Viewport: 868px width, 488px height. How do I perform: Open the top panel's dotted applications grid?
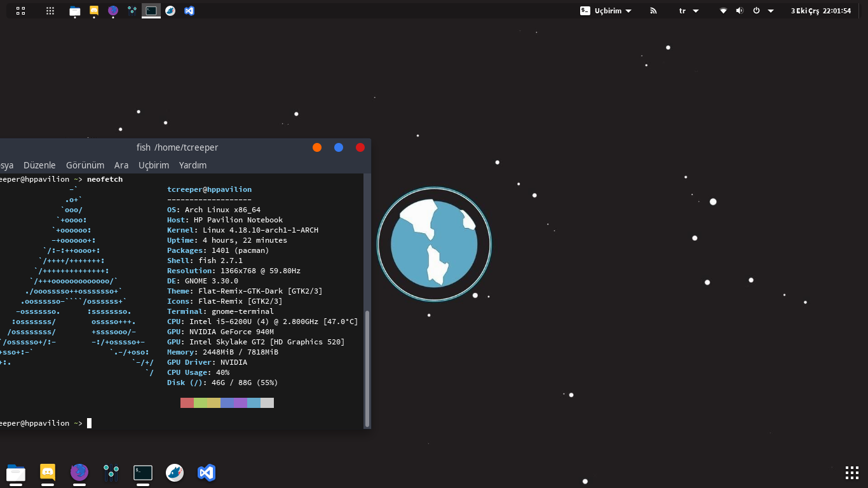[50, 11]
